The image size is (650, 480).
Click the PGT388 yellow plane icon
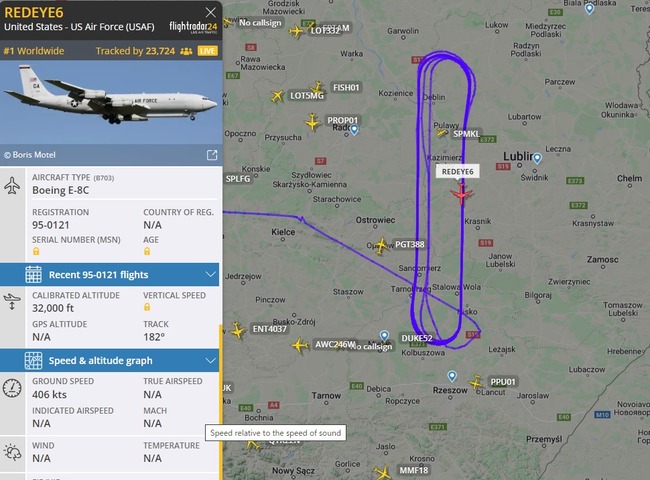tap(381, 245)
